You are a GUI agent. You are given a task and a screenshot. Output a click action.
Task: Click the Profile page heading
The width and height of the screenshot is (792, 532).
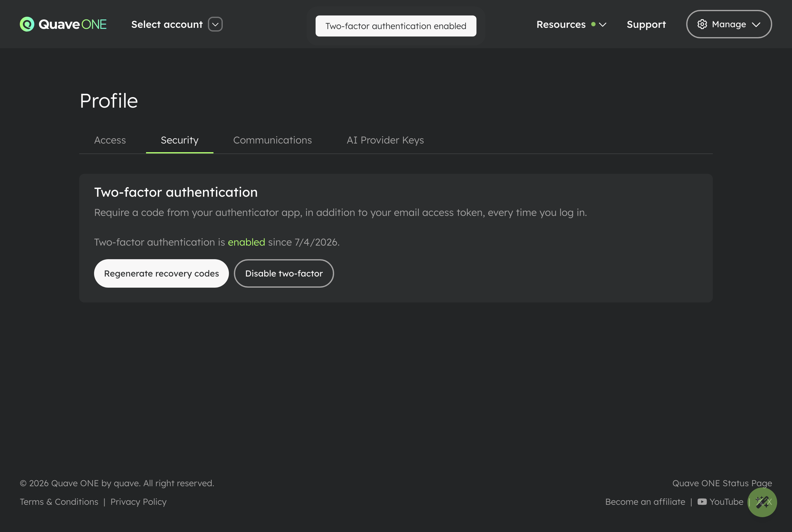[109, 101]
